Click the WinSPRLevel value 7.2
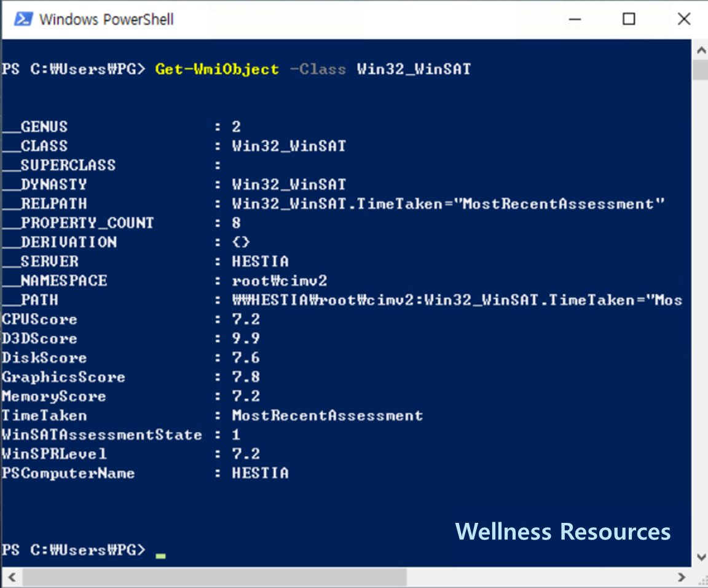 (x=246, y=454)
